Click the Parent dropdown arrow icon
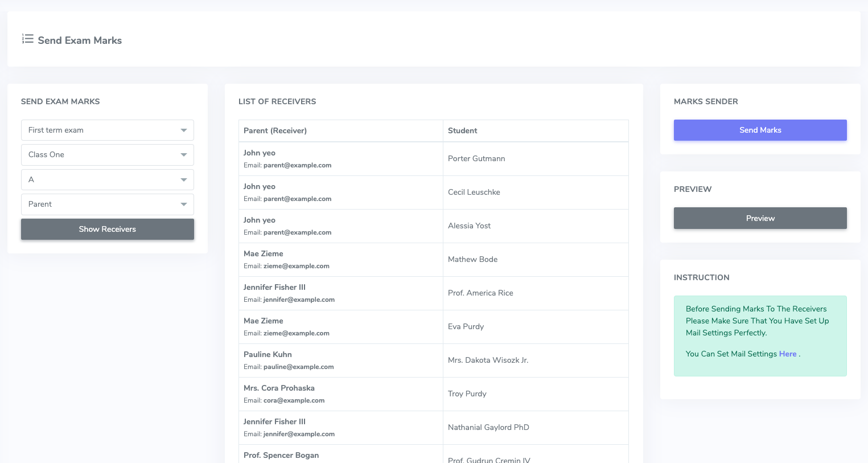 [184, 204]
